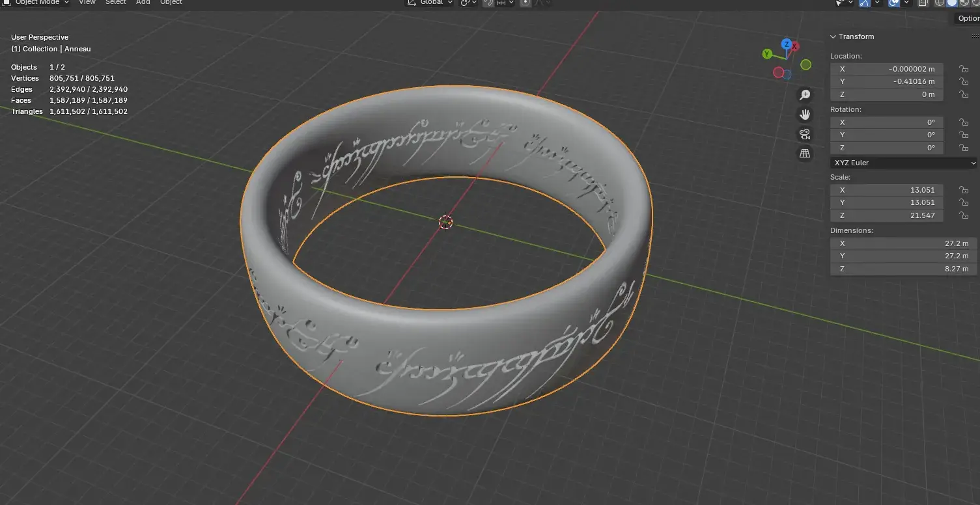Screen dimensions: 980x505
Task: Lock the Scale Y value
Action: (x=963, y=202)
